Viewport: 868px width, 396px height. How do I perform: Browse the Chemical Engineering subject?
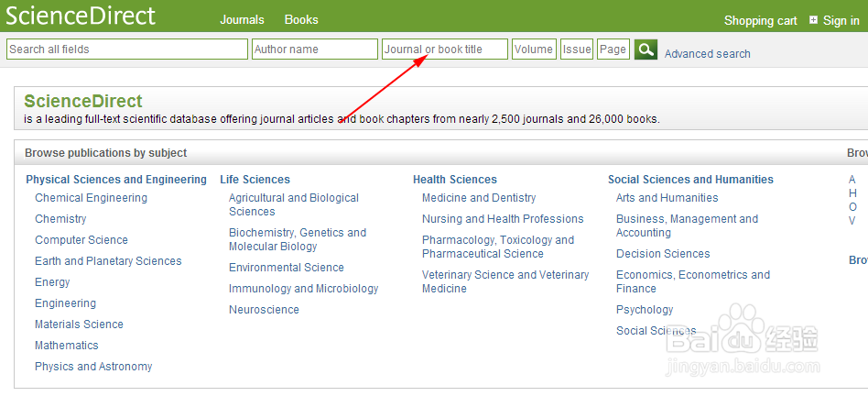91,198
